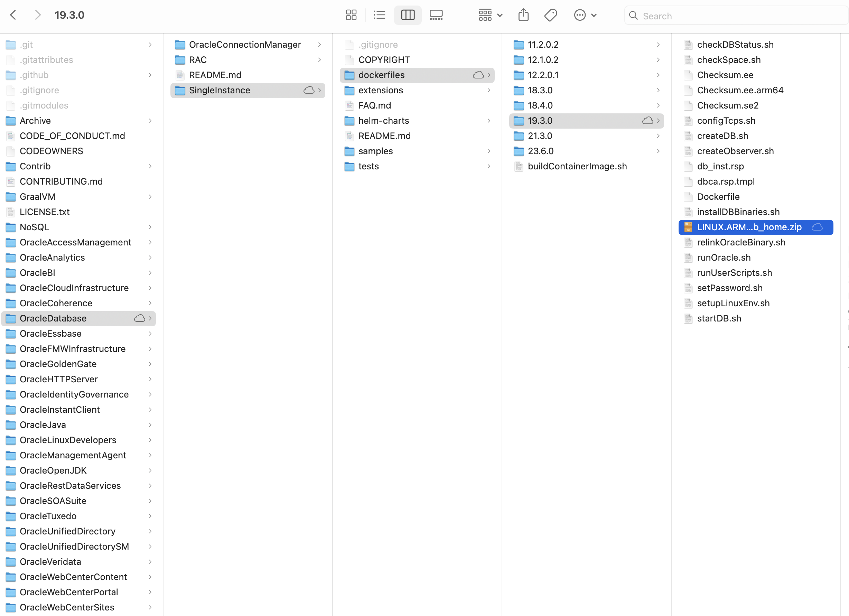Select the 11.2.0.2 folder icon
The image size is (849, 616).
click(x=519, y=45)
